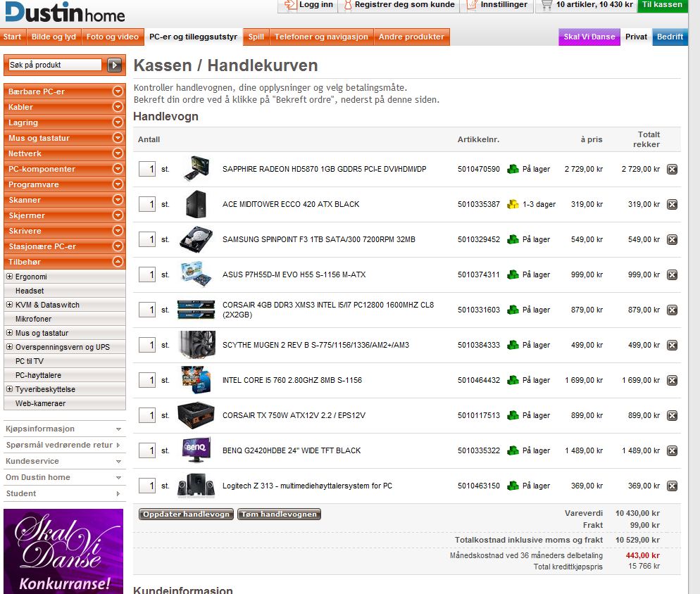Image resolution: width=700 pixels, height=594 pixels.
Task: Focus the Søk på produkt search field
Action: 55,65
